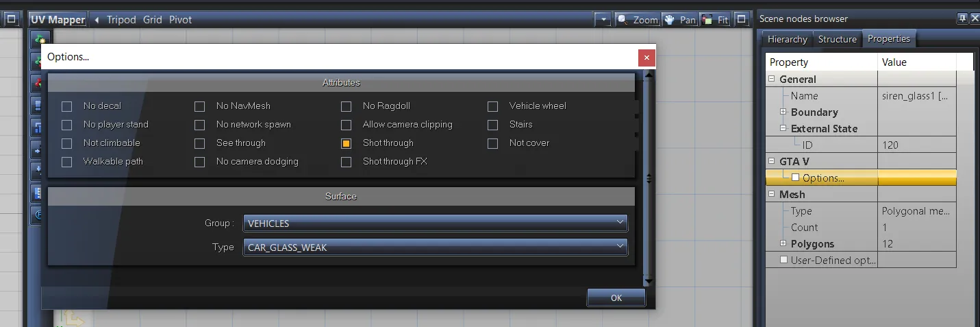Click the left arrow beside Tripod
This screenshot has height=327, width=980.
[x=97, y=20]
